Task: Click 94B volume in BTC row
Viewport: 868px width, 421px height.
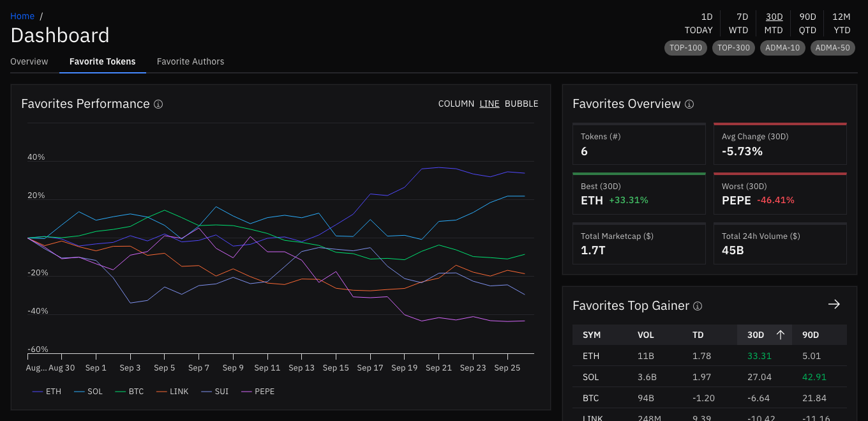Action: (647, 398)
